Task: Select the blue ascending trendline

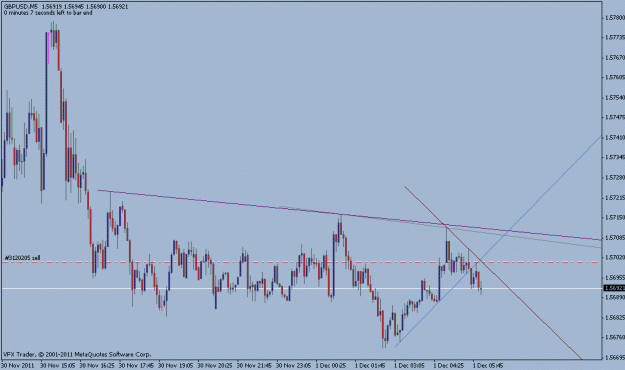Action: click(x=498, y=241)
